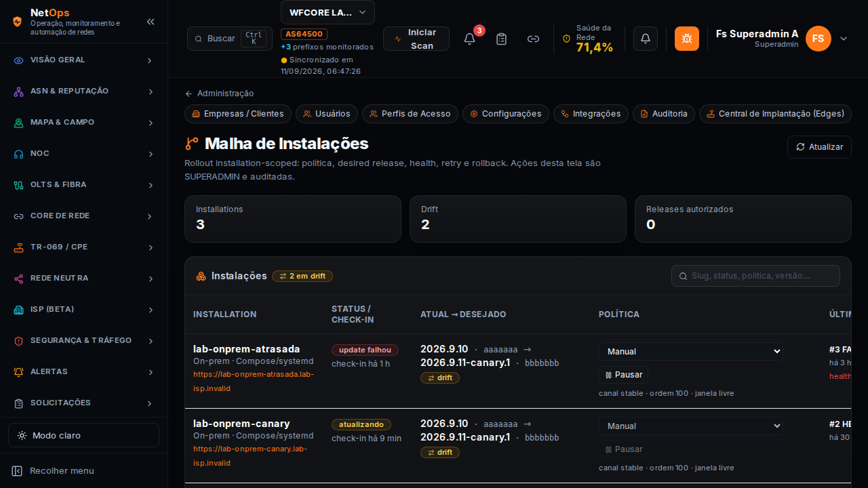This screenshot has height=488, width=868.
Task: Open the Perfis de Acesso tab
Action: click(x=410, y=114)
